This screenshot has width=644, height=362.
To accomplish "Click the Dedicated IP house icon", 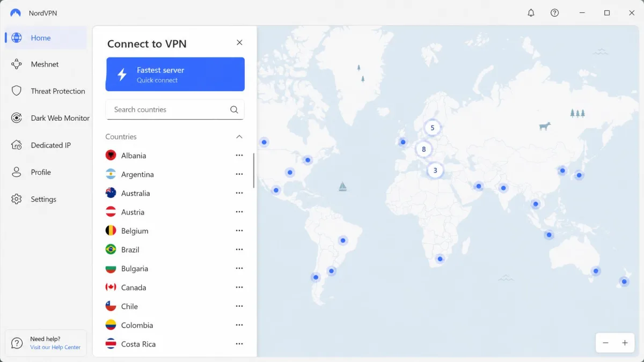I will point(17,145).
